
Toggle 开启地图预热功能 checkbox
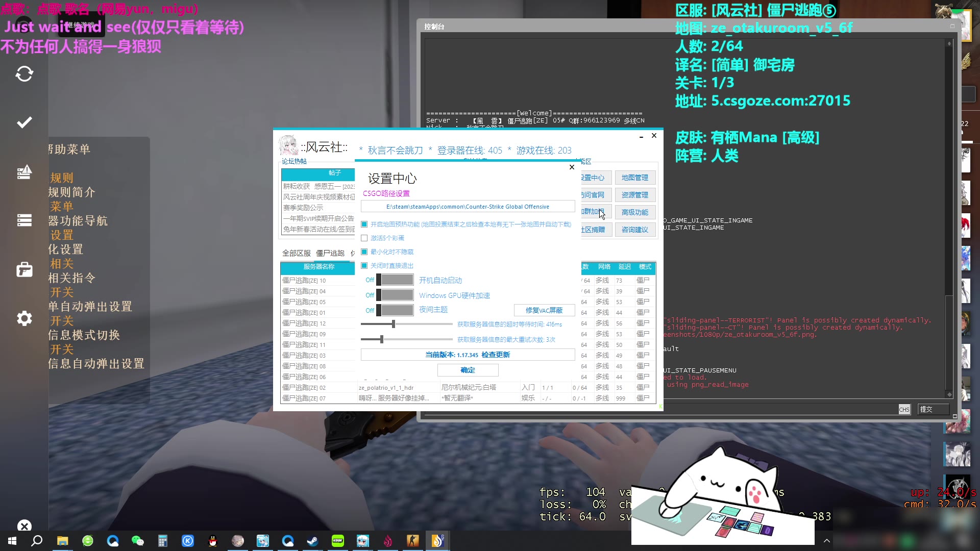tap(364, 224)
